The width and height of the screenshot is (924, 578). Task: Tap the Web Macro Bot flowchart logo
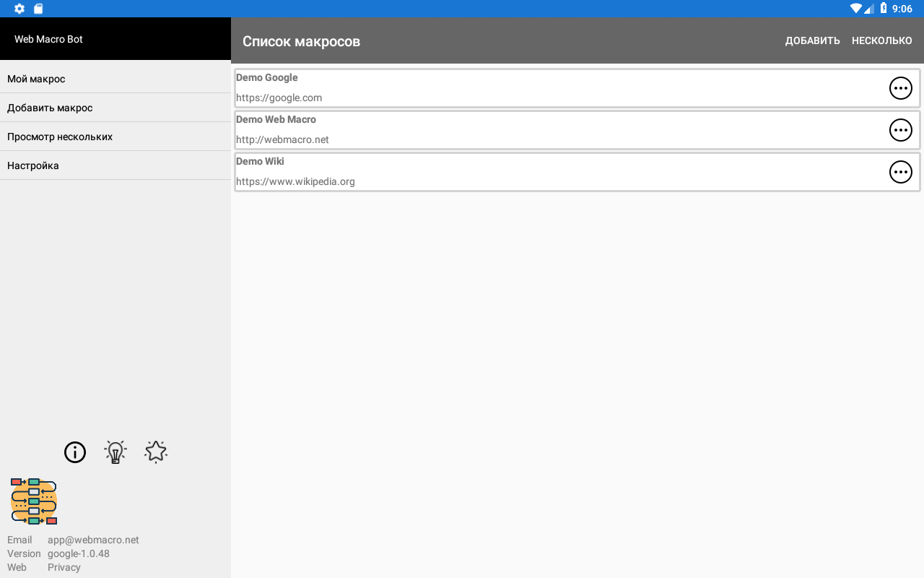[x=34, y=501]
